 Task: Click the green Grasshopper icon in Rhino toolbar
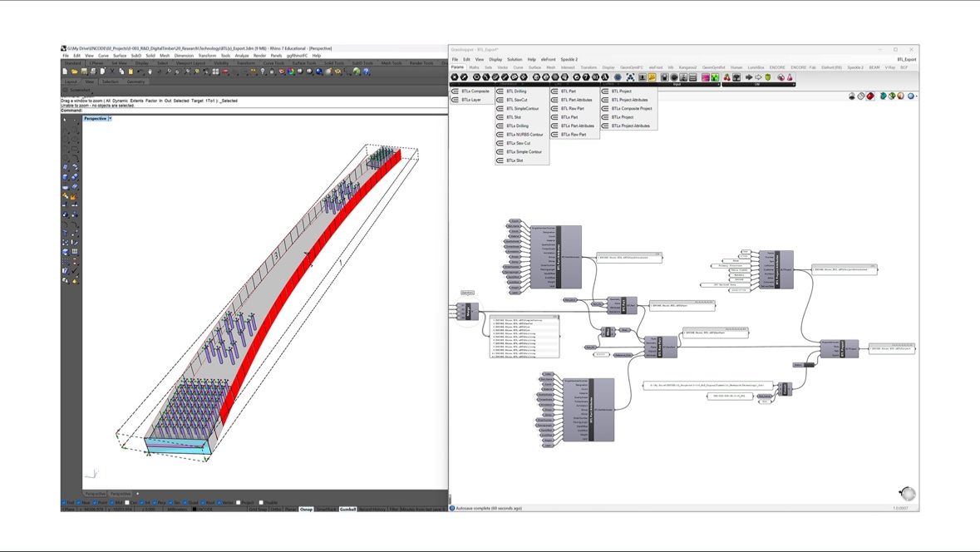tap(357, 71)
